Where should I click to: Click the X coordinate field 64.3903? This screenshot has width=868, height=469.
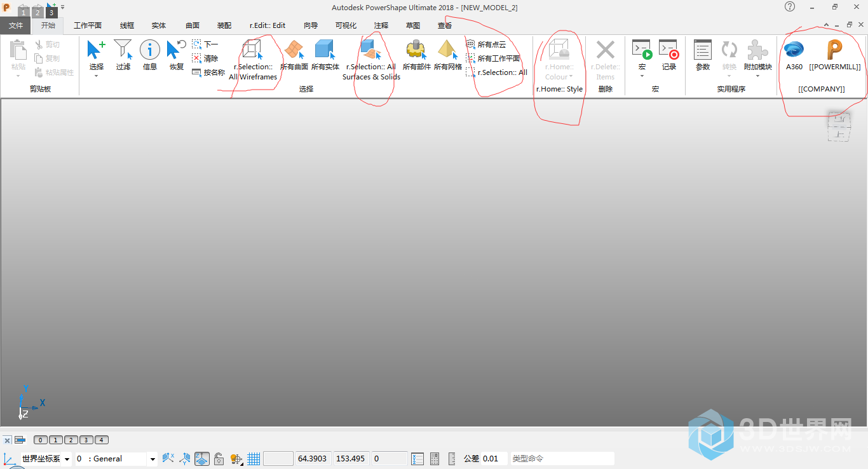(313, 459)
